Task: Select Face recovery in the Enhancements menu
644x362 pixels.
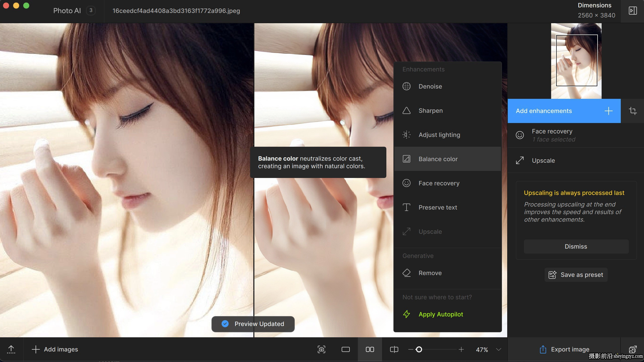Action: [x=447, y=183]
